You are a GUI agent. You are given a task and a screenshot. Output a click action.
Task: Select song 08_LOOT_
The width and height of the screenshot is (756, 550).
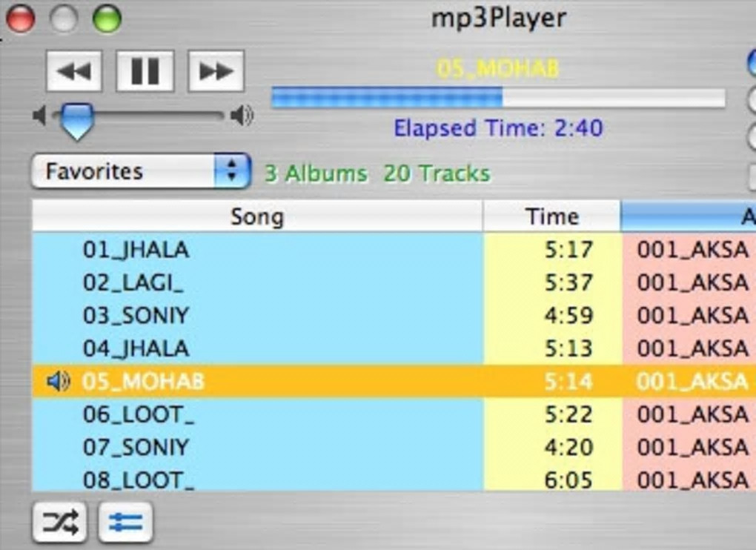139,480
